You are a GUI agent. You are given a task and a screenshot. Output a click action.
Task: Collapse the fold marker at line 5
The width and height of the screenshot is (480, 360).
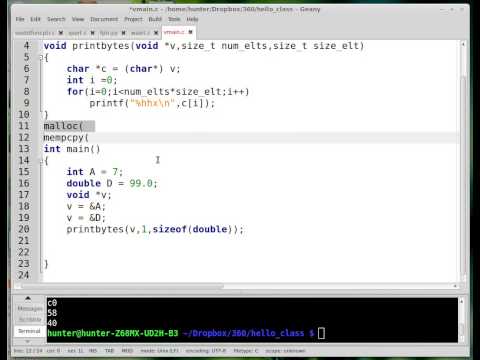click(41, 58)
